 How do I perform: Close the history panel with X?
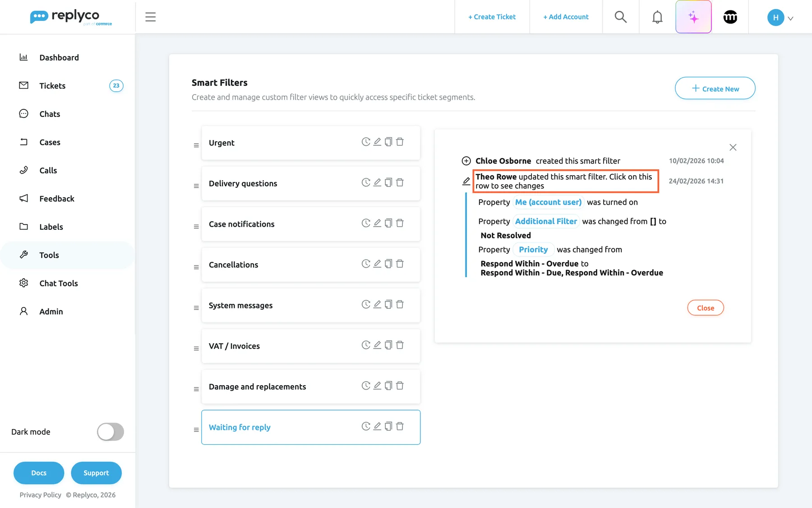[x=733, y=147]
